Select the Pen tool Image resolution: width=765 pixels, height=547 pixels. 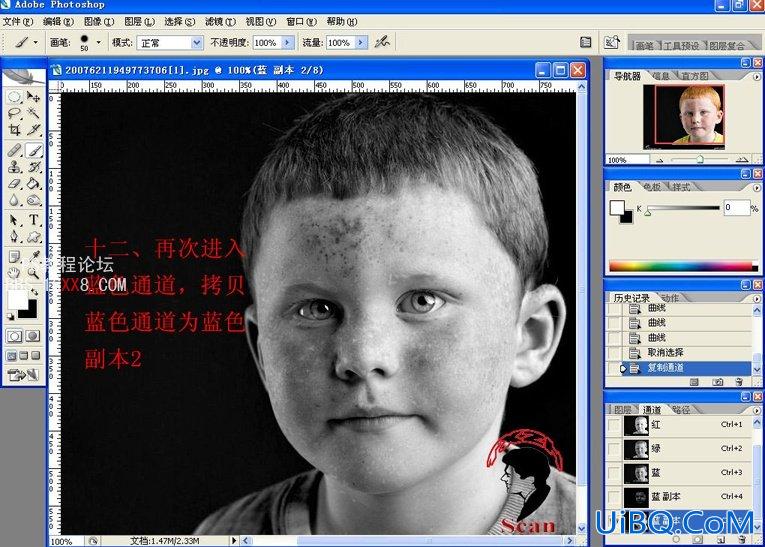click(x=14, y=237)
